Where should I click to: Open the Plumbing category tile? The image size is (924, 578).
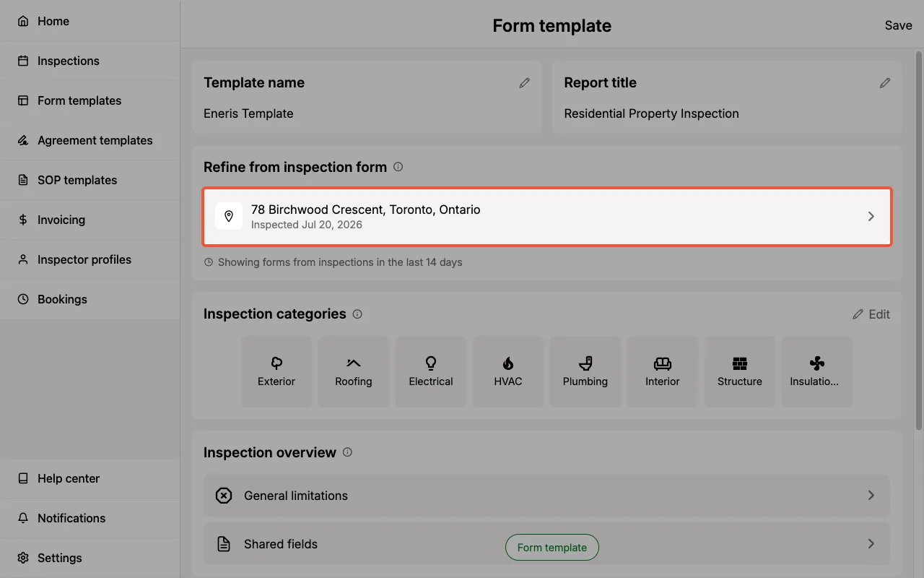click(x=585, y=371)
